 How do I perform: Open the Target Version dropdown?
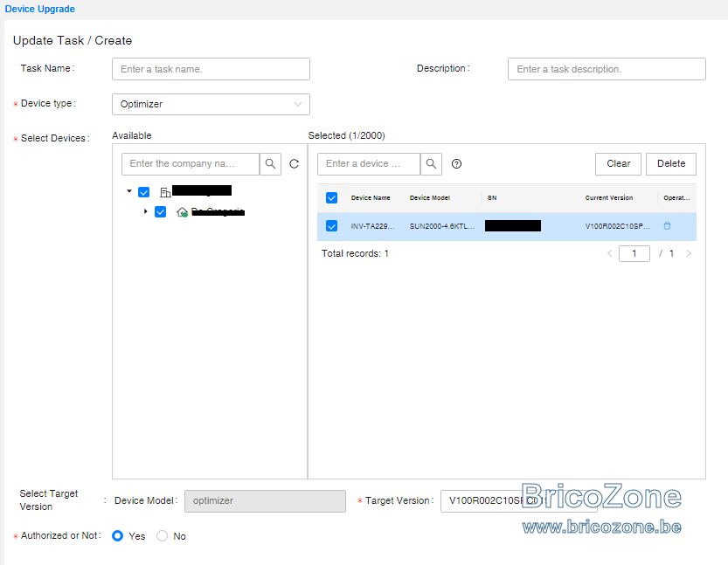click(x=518, y=501)
